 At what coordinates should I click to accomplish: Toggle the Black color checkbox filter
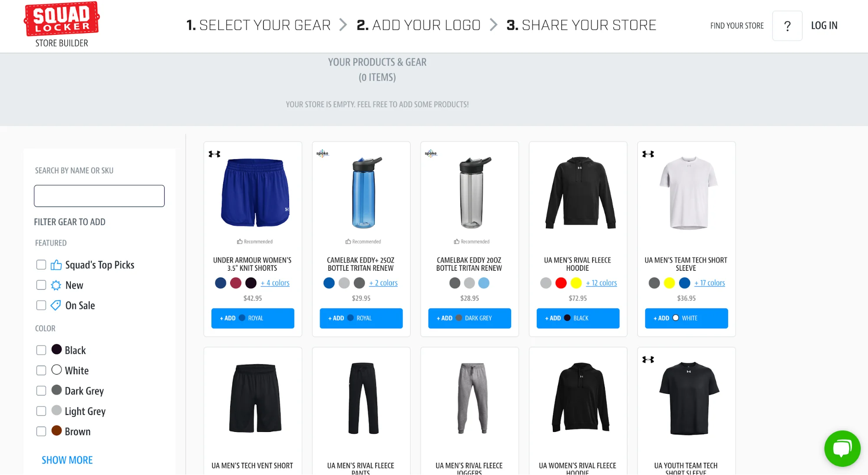(42, 349)
